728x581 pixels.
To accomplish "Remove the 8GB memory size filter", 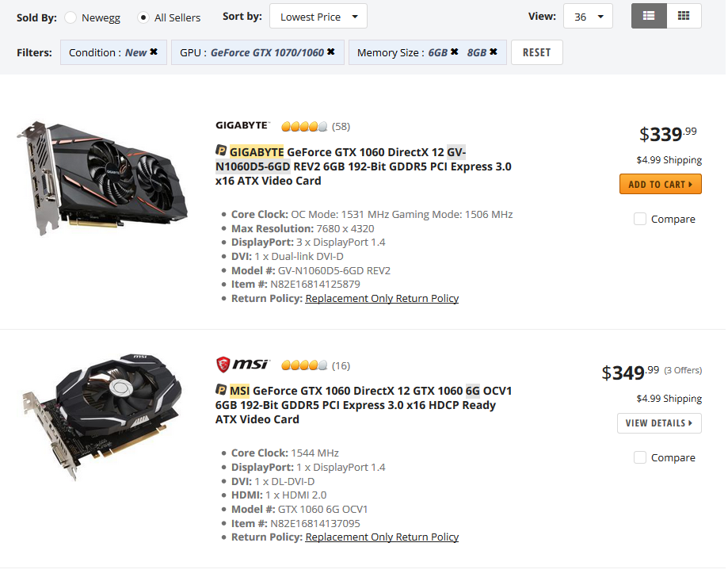I will tap(494, 52).
